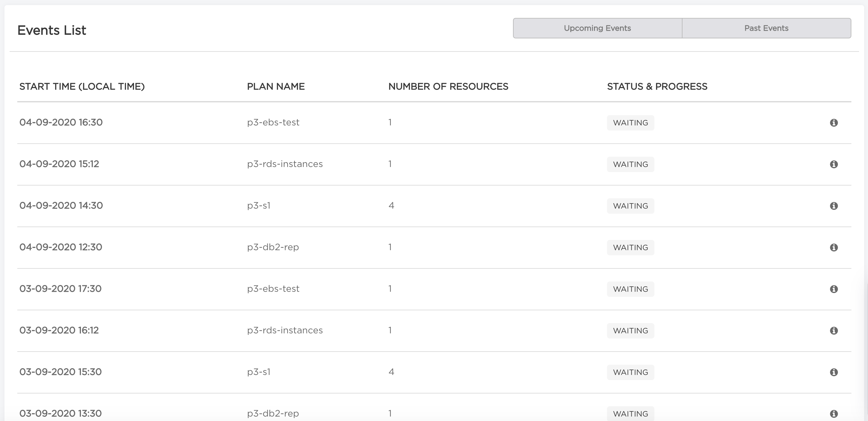Select p3-rds-instances plan at 04-09-2020 15:12
868x421 pixels.
[x=285, y=164]
